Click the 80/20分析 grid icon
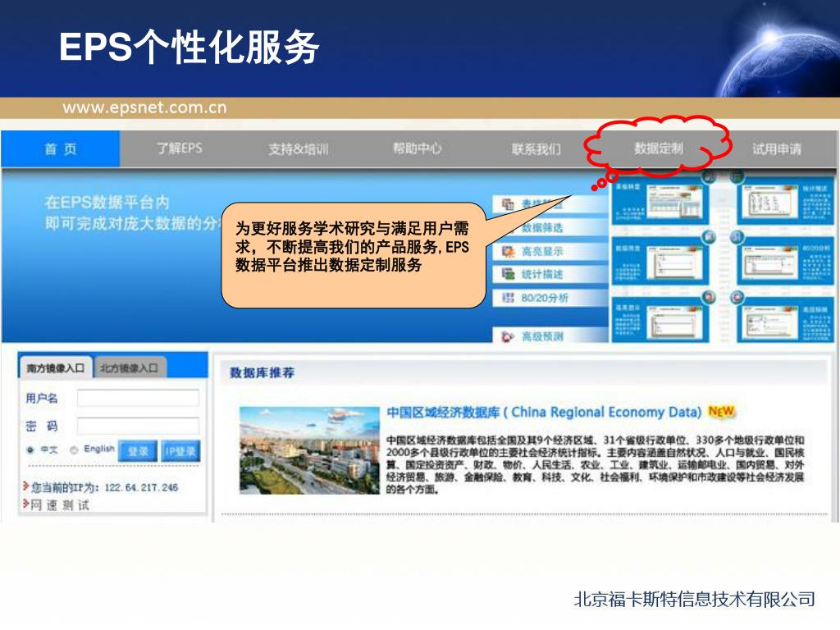This screenshot has width=840, height=630. tap(507, 298)
